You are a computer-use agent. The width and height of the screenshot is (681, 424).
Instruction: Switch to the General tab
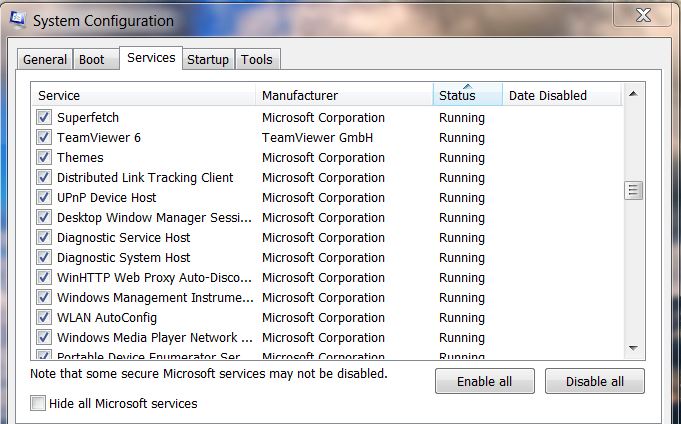[x=45, y=60]
